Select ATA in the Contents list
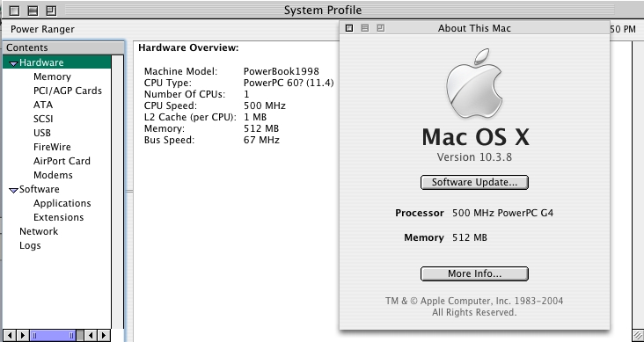The width and height of the screenshot is (644, 342). pos(43,105)
